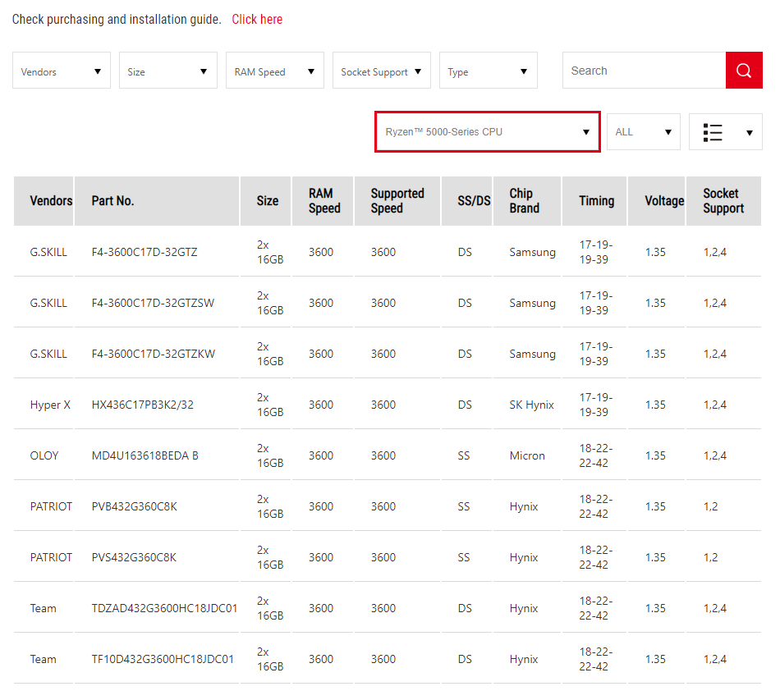The height and width of the screenshot is (700, 780).
Task: Click Team vendor in TDZAD432G3600HC18JDC01 row
Action: click(x=44, y=609)
